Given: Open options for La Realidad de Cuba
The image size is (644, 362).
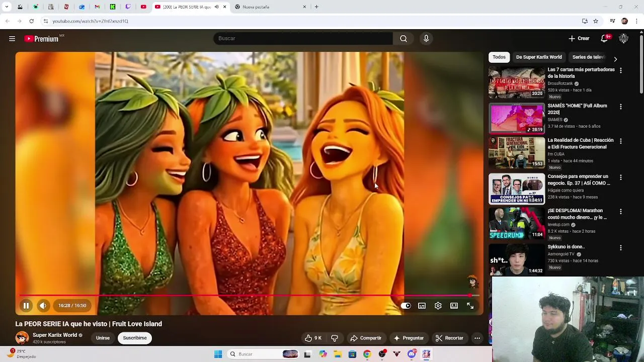Looking at the screenshot, I should tap(620, 141).
